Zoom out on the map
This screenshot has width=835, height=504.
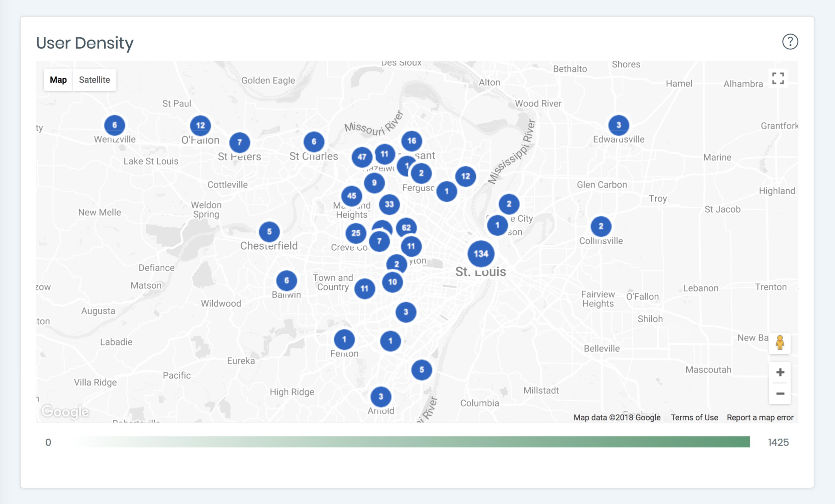(x=780, y=394)
